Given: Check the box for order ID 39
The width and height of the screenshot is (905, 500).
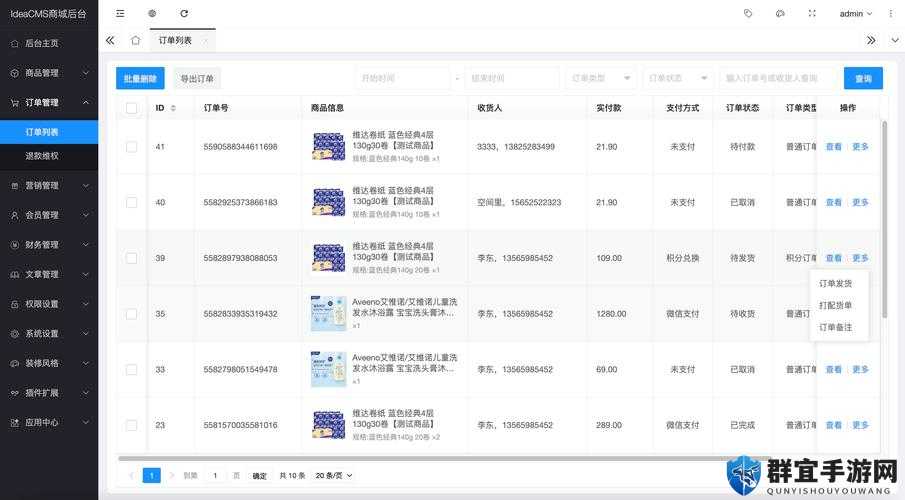Looking at the screenshot, I should (x=132, y=258).
